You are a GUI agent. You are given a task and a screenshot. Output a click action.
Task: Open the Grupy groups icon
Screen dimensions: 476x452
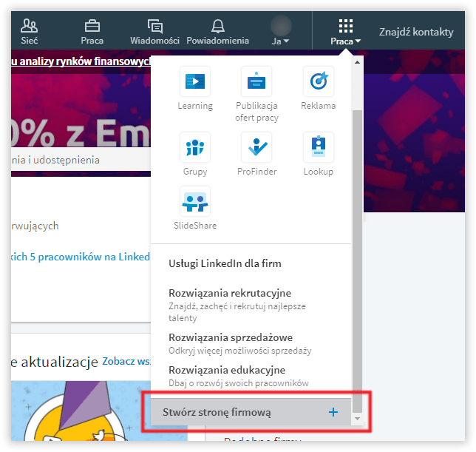tap(195, 147)
